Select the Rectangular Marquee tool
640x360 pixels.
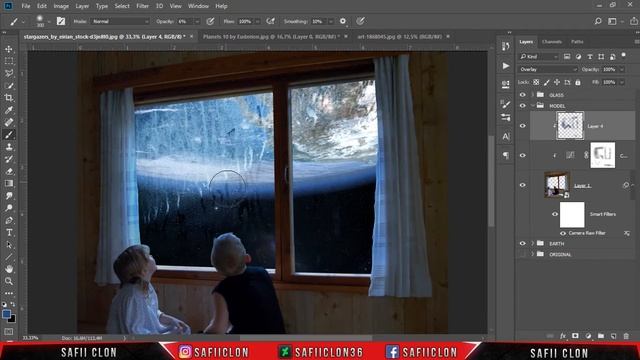point(9,61)
